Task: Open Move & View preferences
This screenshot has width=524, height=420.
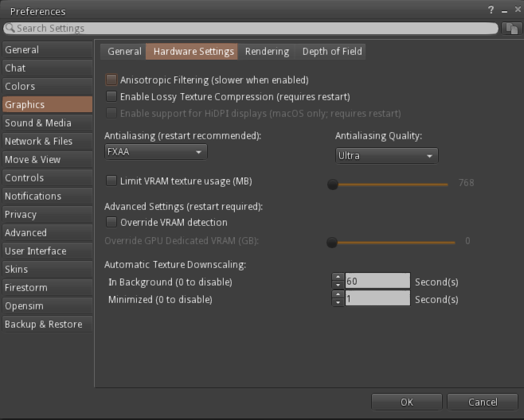Action: 48,160
